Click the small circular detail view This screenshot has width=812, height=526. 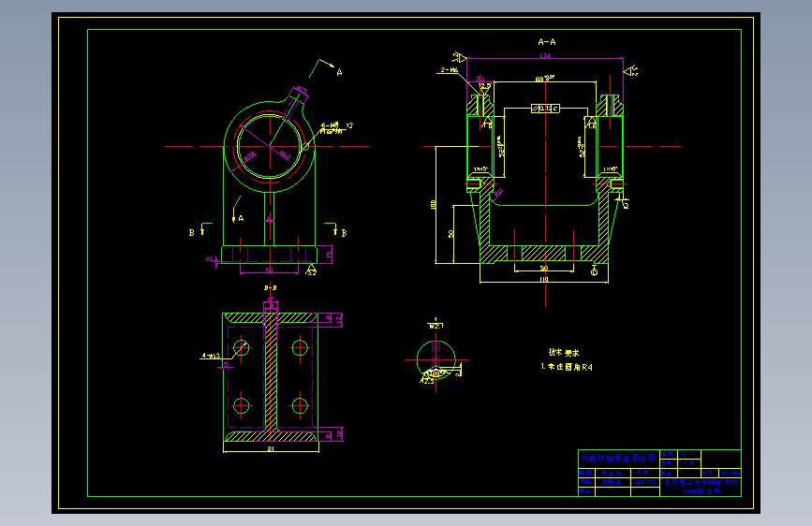(436, 359)
